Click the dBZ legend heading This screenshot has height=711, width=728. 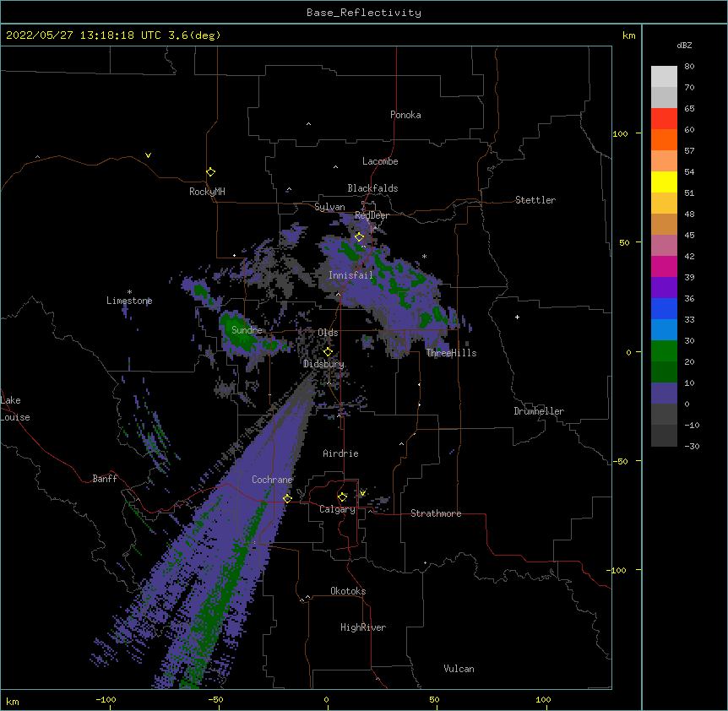pyautogui.click(x=684, y=45)
